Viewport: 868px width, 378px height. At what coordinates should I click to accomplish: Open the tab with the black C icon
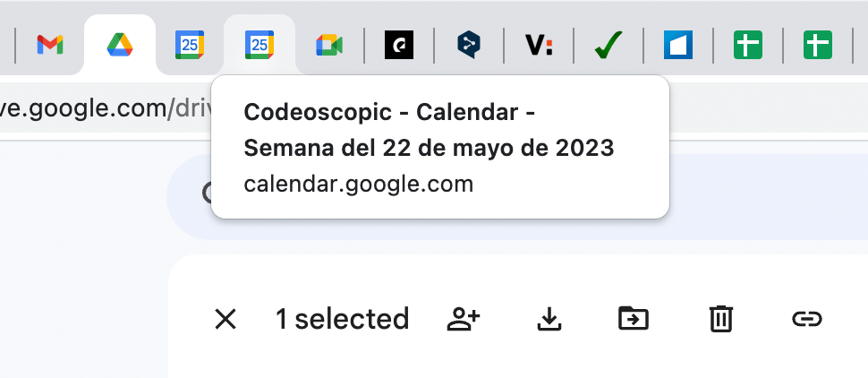399,44
